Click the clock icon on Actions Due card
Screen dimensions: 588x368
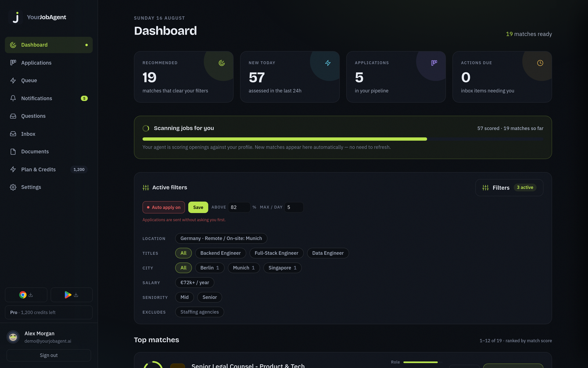[x=540, y=63]
